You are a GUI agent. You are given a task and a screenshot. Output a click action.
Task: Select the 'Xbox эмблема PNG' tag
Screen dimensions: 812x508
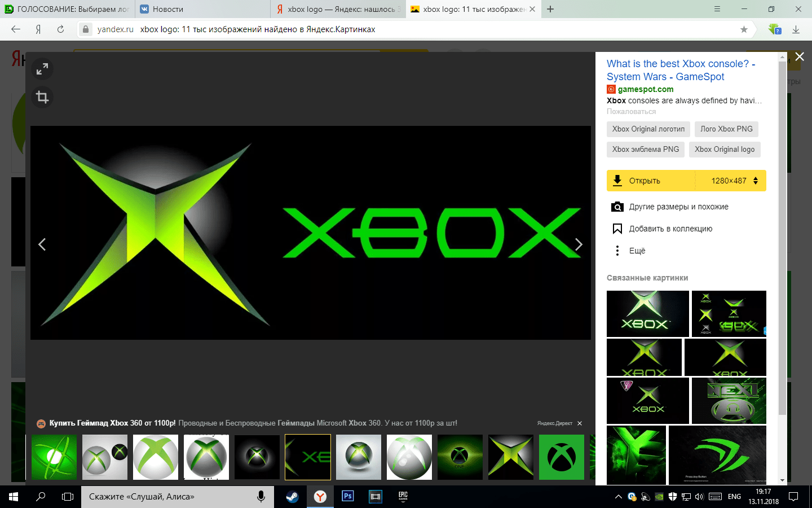tap(646, 150)
